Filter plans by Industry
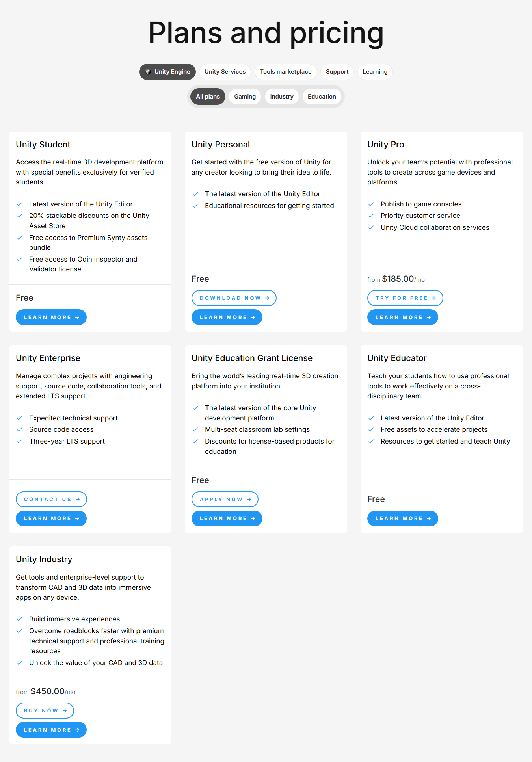Image resolution: width=532 pixels, height=762 pixels. coord(282,97)
